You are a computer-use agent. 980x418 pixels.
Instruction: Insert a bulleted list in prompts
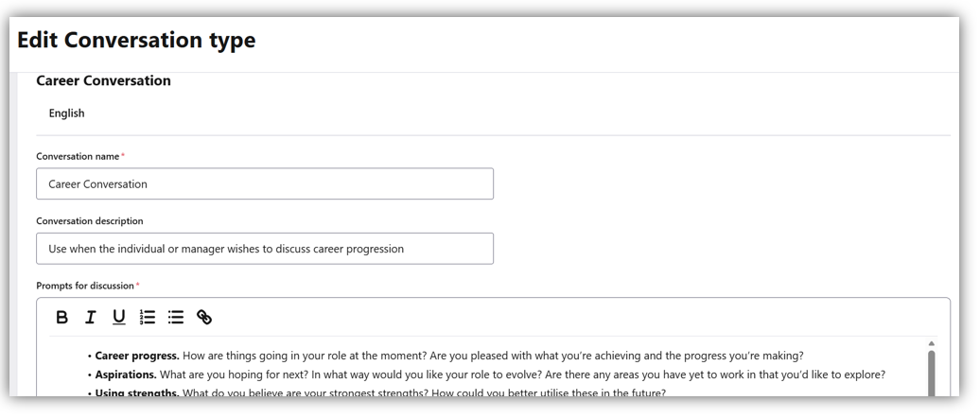176,318
